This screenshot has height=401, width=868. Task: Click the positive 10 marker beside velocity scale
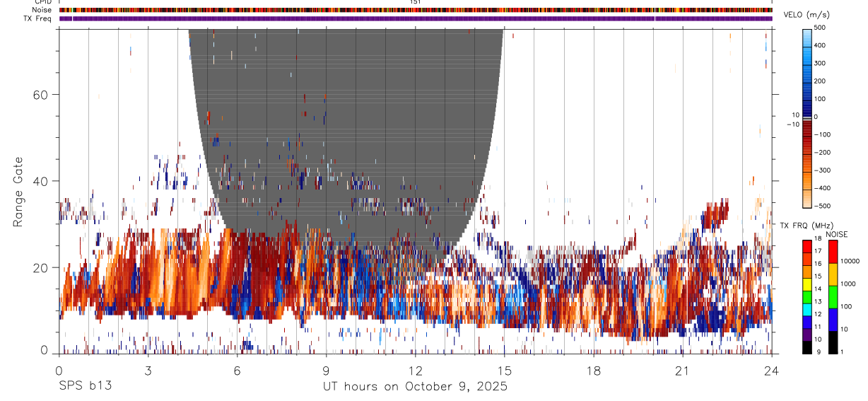[794, 115]
